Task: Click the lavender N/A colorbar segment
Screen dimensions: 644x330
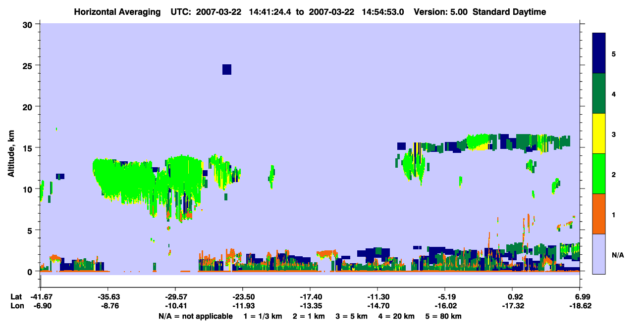Action: tap(599, 254)
